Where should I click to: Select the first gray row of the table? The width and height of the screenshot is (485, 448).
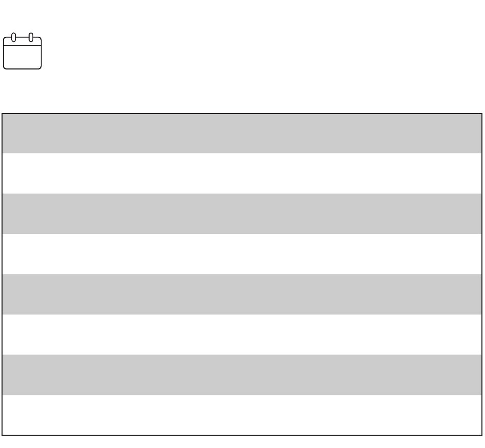click(x=242, y=133)
